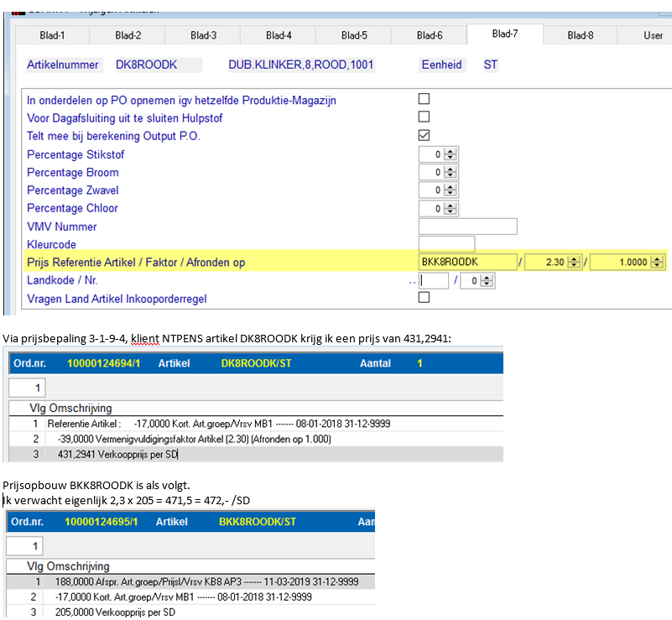The height and width of the screenshot is (620, 672).
Task: Decrease the Landkode Nr. value
Action: coord(486,284)
